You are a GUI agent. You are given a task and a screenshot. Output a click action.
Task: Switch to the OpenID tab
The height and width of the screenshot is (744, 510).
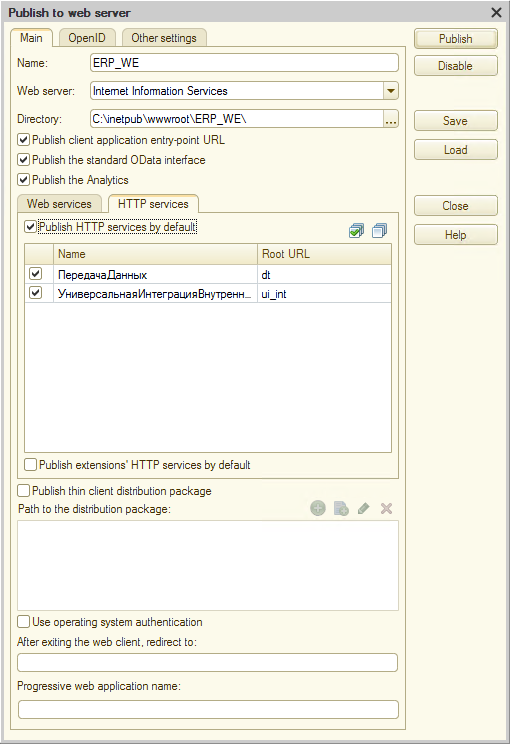pos(87,38)
